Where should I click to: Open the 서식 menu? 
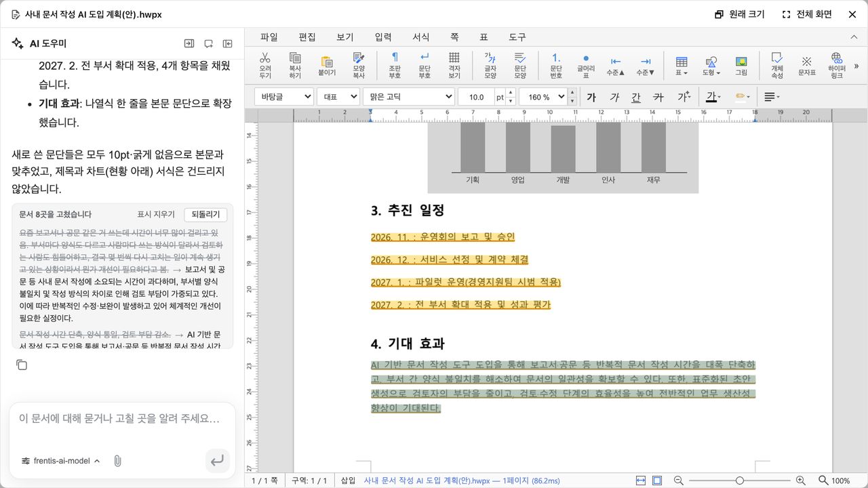[x=421, y=37]
